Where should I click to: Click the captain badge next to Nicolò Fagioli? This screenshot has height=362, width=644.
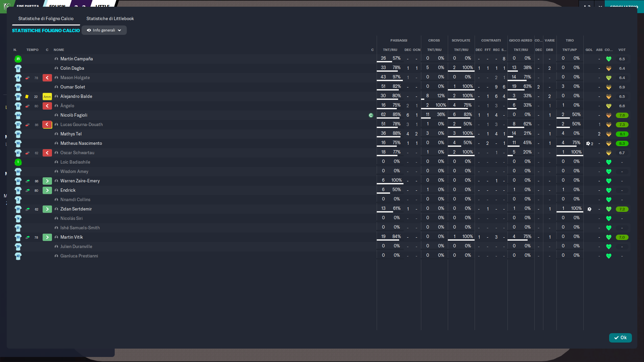pos(371,115)
